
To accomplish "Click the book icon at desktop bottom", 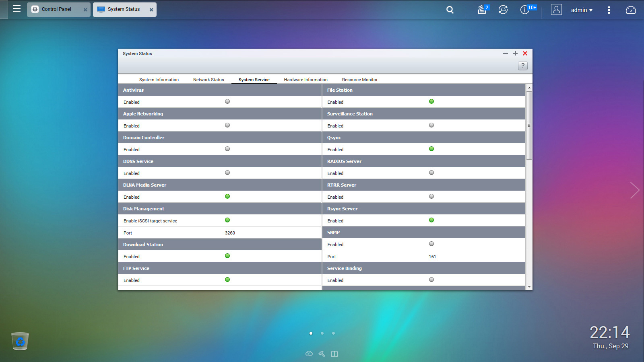I will 334,354.
